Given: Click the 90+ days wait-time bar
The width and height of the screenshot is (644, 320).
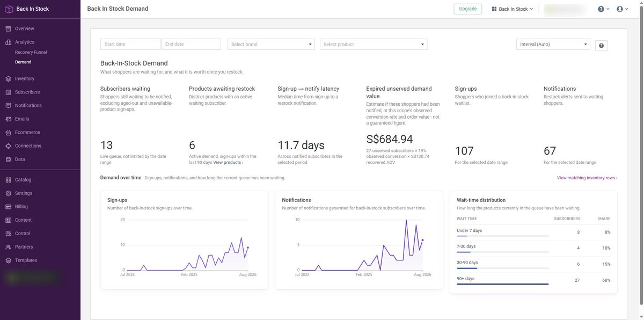Looking at the screenshot, I should [502, 283].
